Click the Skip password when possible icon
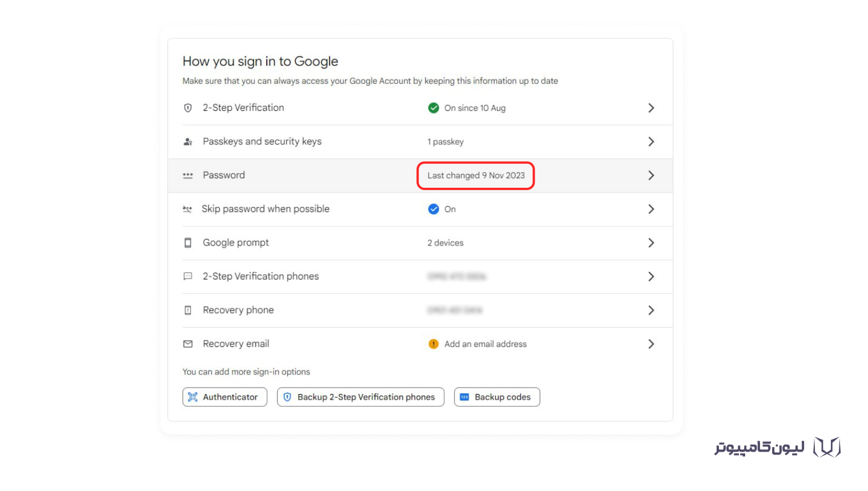The image size is (868, 491). pos(187,209)
